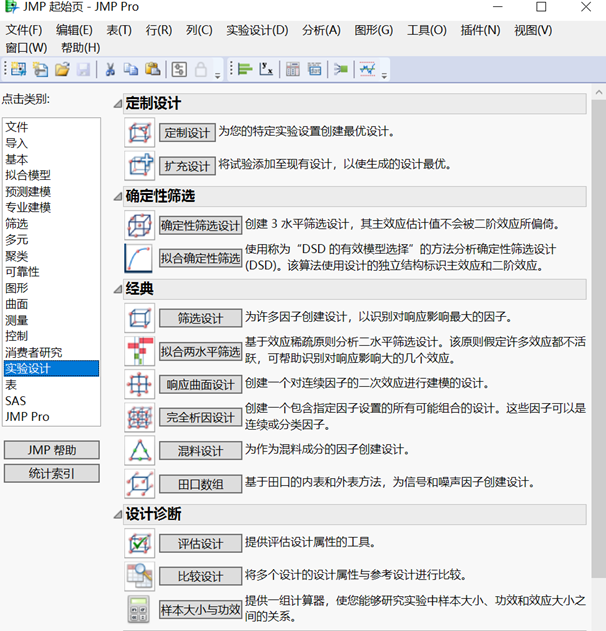Click the New Script toolbar icon
The width and height of the screenshot is (606, 631).
40,69
